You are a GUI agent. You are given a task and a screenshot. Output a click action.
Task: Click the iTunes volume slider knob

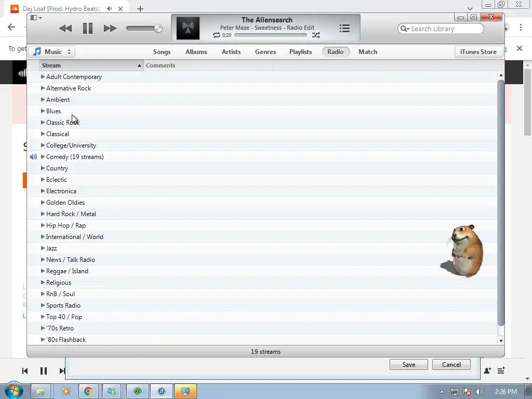(x=158, y=29)
